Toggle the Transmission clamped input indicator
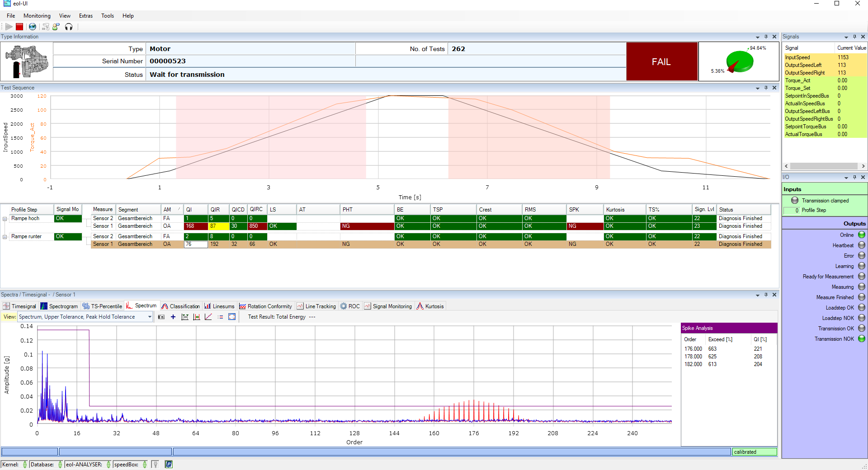Screen dimensions: 868x470 795,201
